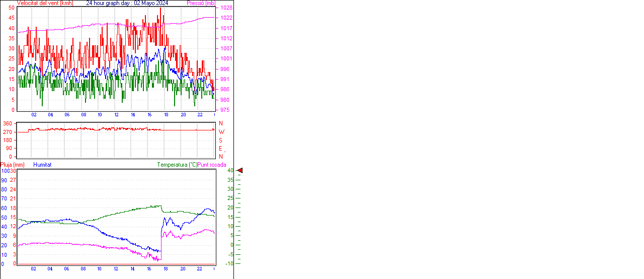Click hour 12 on wind graph axis

[x=116, y=115]
